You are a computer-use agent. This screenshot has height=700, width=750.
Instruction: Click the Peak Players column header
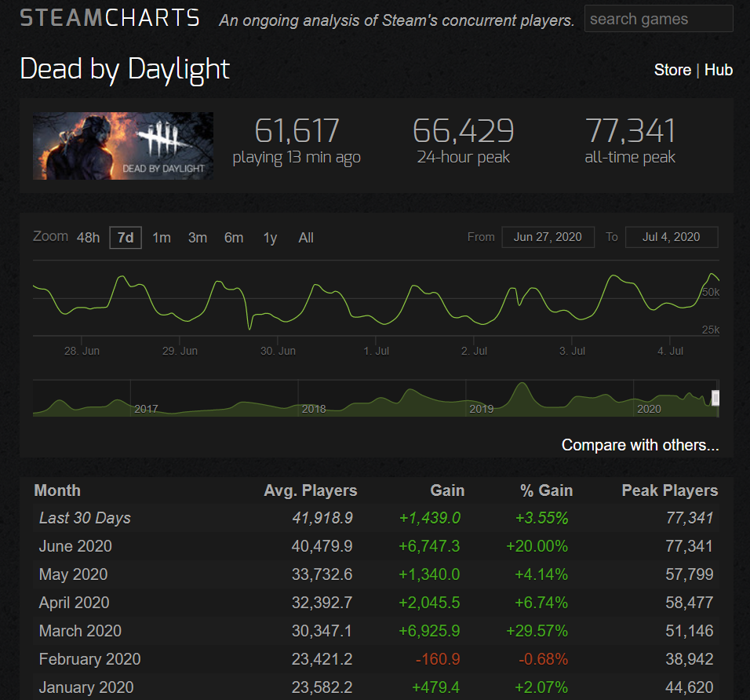(670, 491)
